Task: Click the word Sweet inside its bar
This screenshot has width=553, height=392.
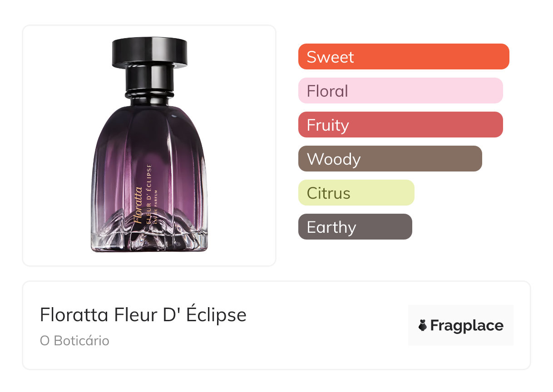Action: (330, 57)
